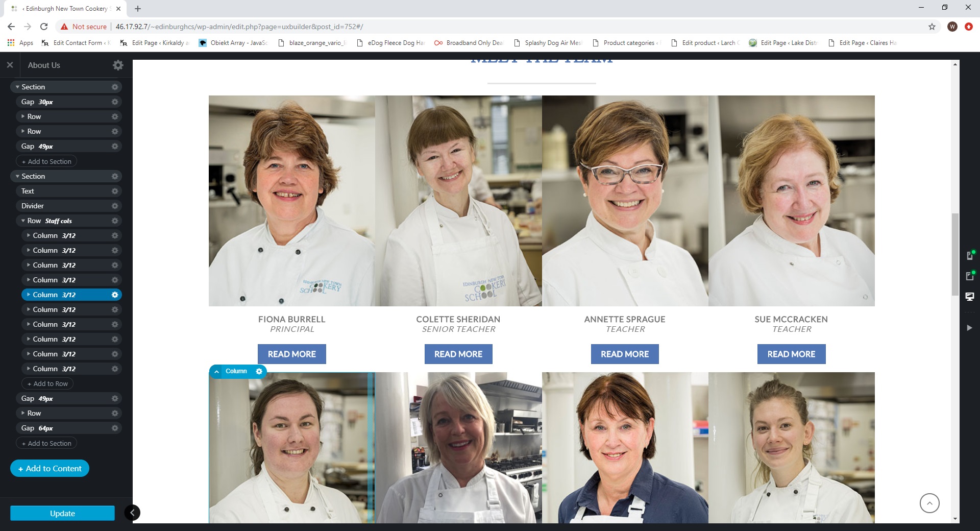This screenshot has width=980, height=531.
Task: Collapse sidebar with the round arrow toggle
Action: [x=132, y=513]
